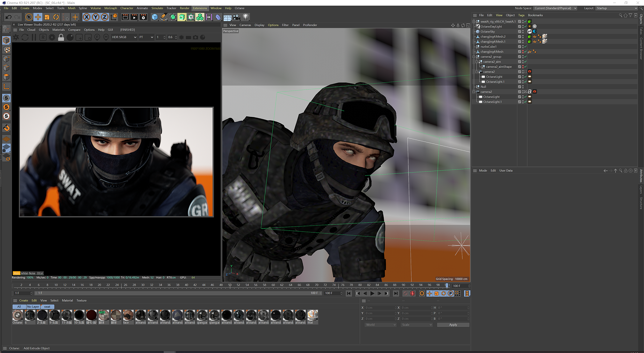Image resolution: width=644 pixels, height=353 pixels.
Task: Toggle OctaneDayLight enable checkmark
Action: [525, 26]
